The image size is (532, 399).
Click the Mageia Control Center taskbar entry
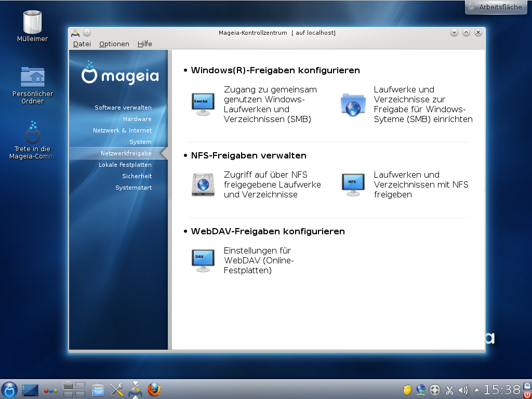tap(135, 390)
